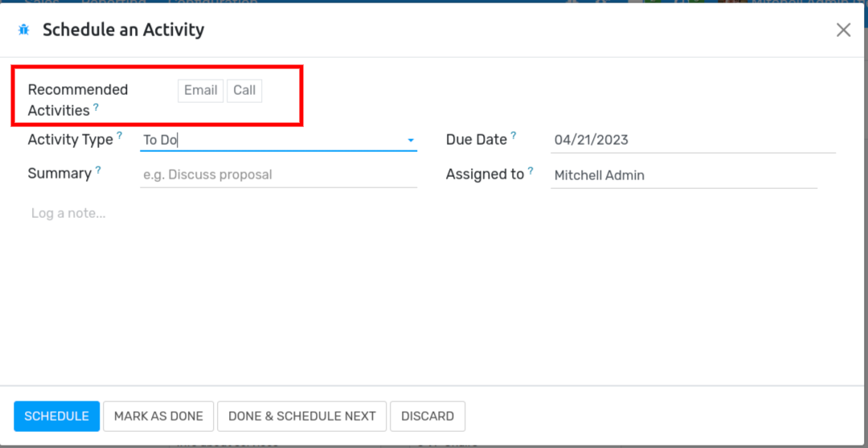The width and height of the screenshot is (868, 448).
Task: Expand the Activity Type dropdown arrow
Action: 411,141
